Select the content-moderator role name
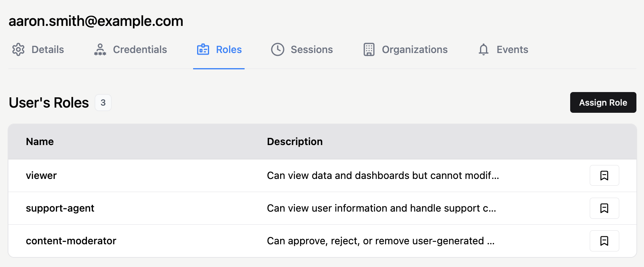 coord(71,241)
